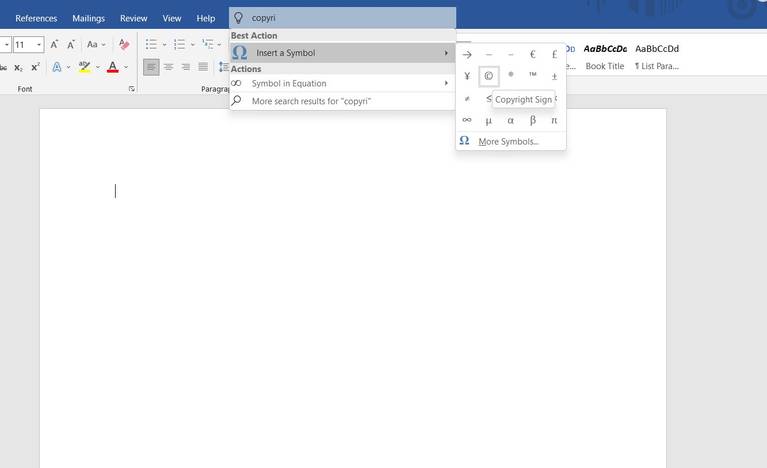Apply superscript formatting
The image size is (767, 468).
click(x=35, y=67)
